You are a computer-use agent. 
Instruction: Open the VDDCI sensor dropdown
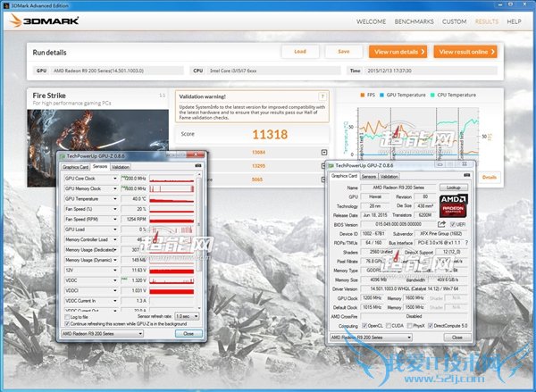click(x=115, y=291)
